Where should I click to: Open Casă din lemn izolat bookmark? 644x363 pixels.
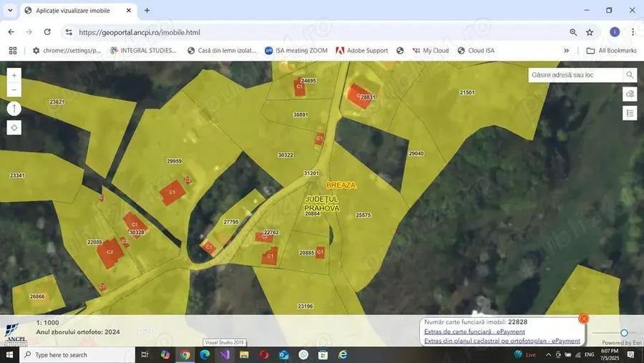click(x=221, y=51)
